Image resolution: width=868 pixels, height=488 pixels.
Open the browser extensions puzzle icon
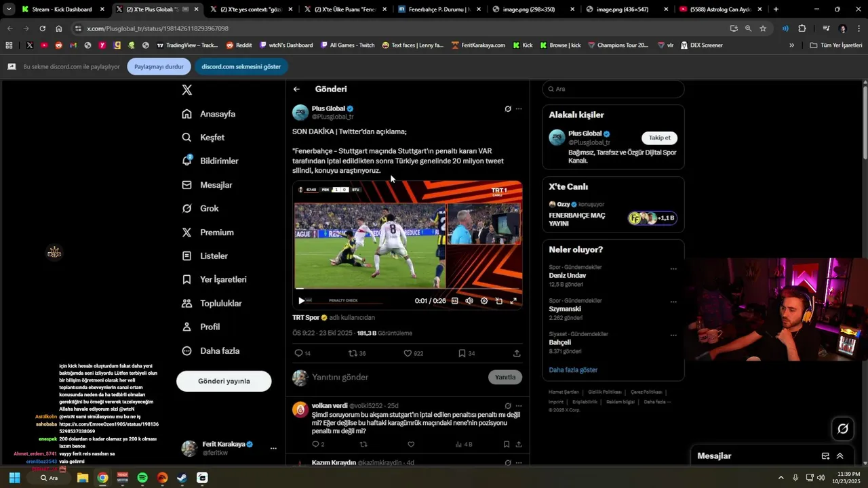802,28
